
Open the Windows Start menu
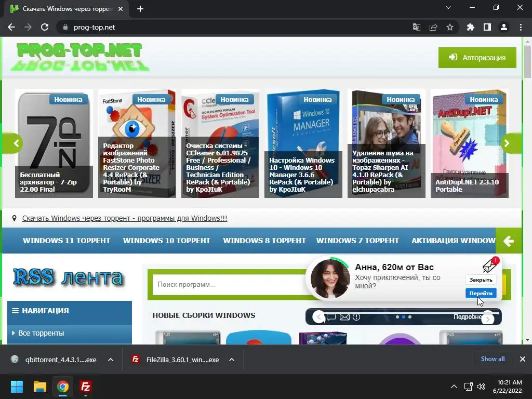pyautogui.click(x=17, y=387)
